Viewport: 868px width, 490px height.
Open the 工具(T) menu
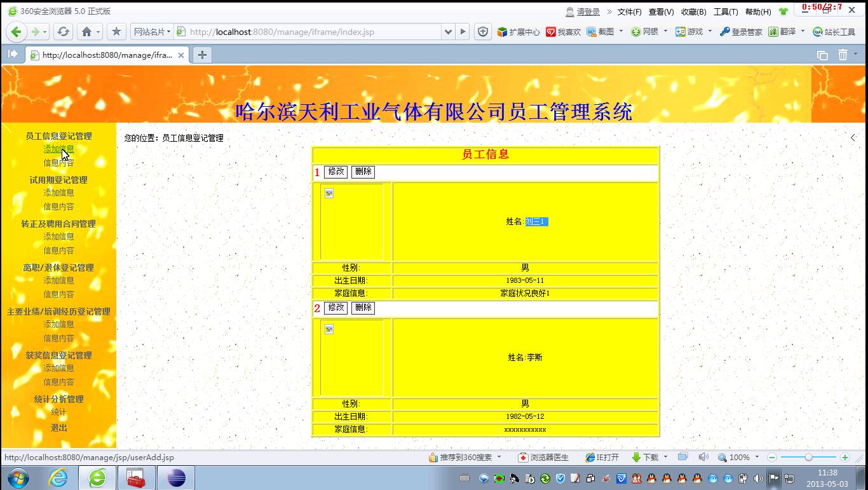coord(726,12)
